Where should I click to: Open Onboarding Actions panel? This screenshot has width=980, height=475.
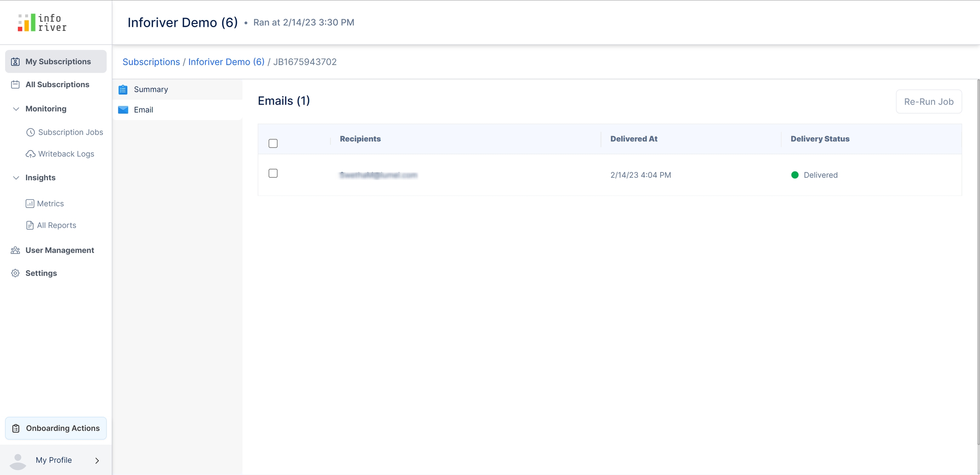coord(56,428)
